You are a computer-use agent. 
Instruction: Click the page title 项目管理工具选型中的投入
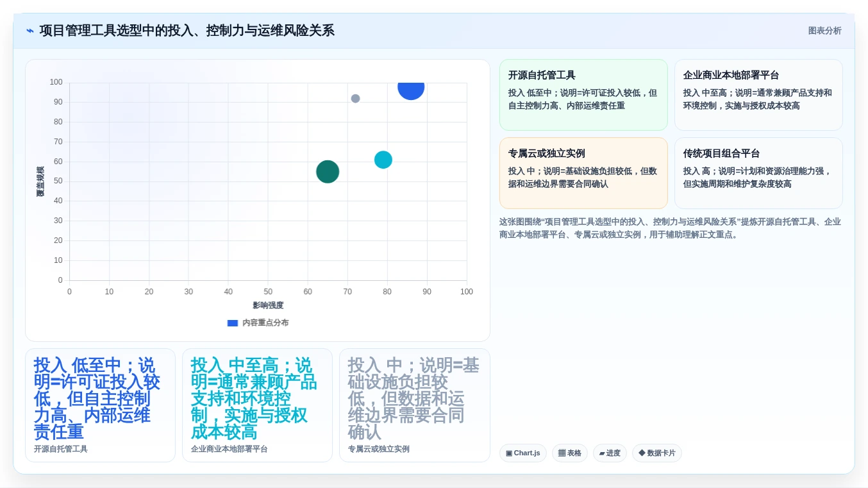point(187,31)
